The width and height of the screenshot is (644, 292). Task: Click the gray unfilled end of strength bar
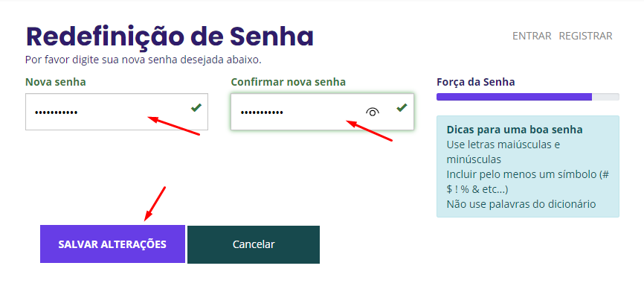(x=605, y=97)
